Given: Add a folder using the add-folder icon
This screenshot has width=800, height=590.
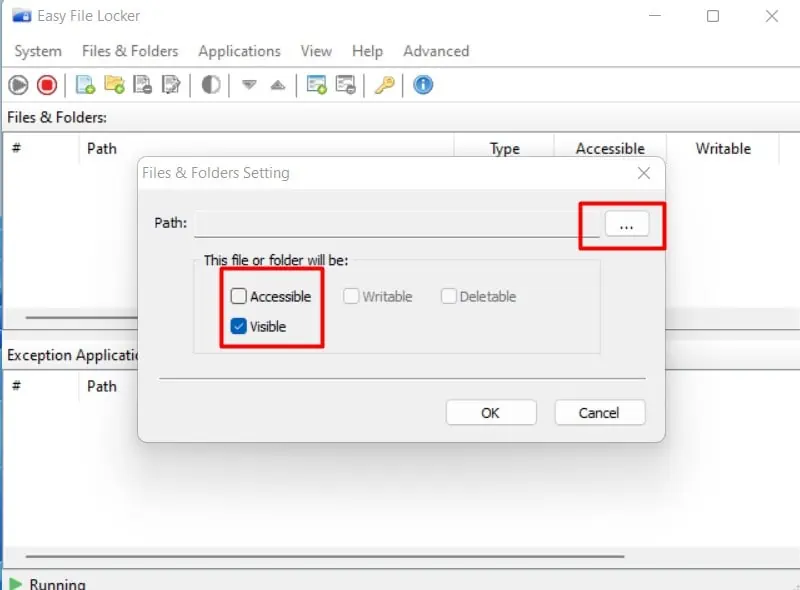Looking at the screenshot, I should tap(113, 85).
